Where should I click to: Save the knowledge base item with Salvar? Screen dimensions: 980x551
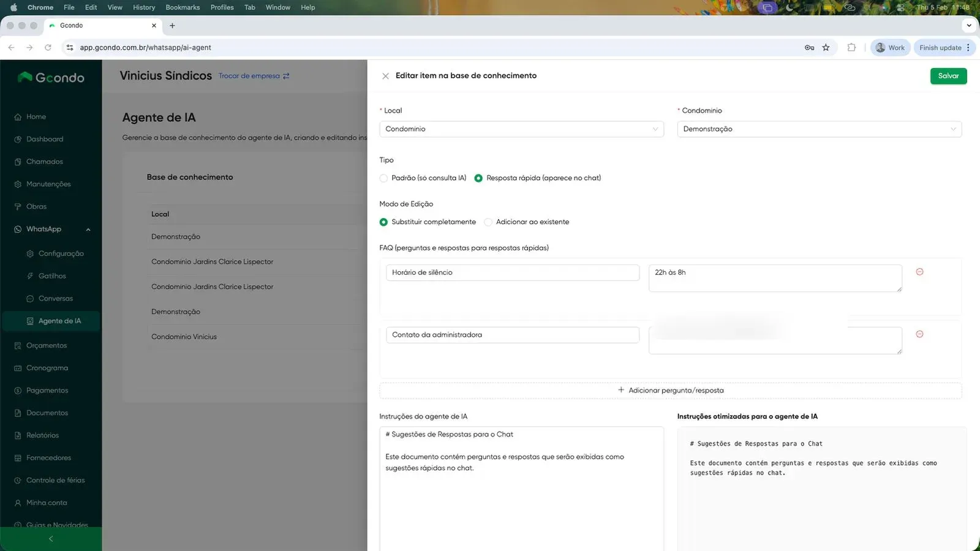point(948,76)
